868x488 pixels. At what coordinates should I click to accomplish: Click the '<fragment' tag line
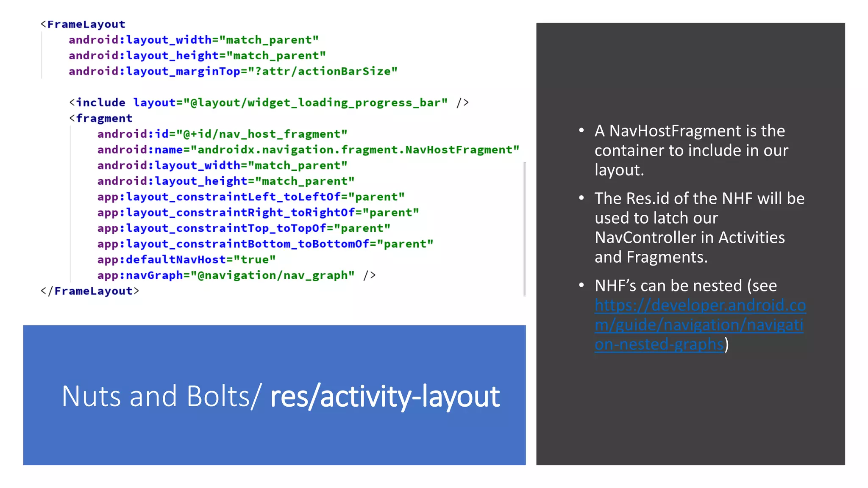pos(101,118)
